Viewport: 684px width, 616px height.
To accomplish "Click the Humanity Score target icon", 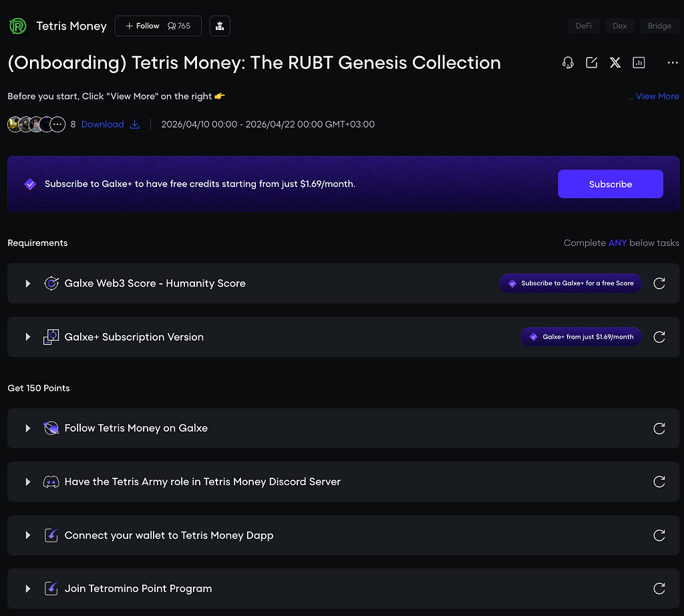I will (x=51, y=283).
